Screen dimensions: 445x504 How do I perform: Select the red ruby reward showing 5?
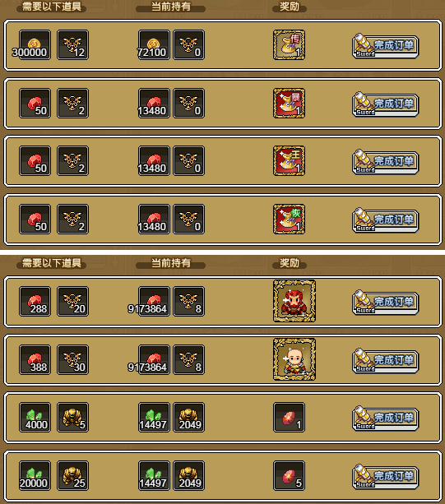coord(289,475)
